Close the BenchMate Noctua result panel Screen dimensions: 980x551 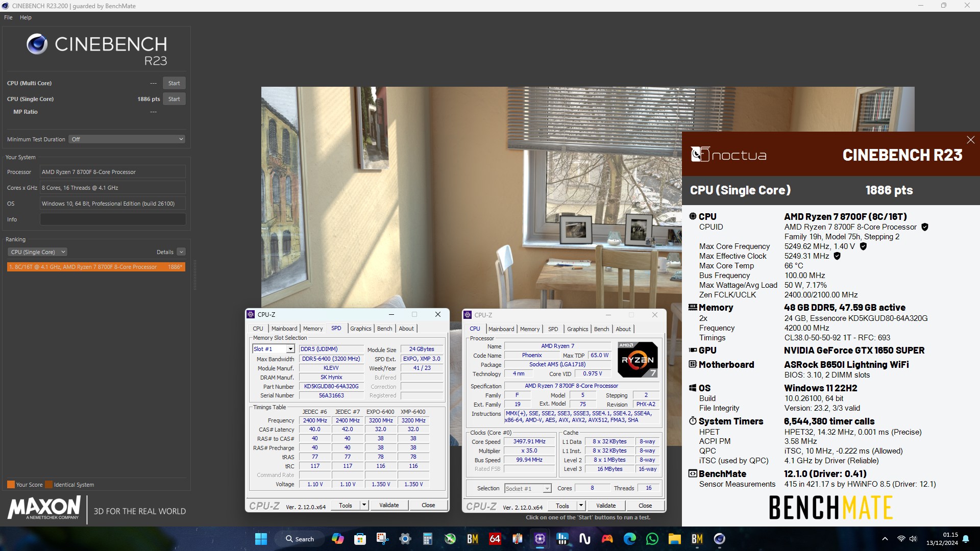[x=970, y=140]
